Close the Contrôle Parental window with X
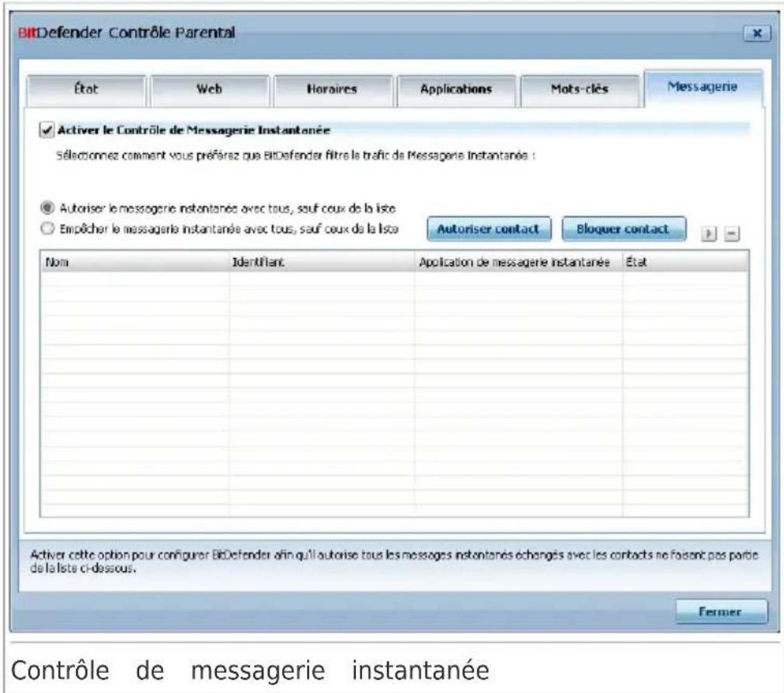 coord(757,33)
